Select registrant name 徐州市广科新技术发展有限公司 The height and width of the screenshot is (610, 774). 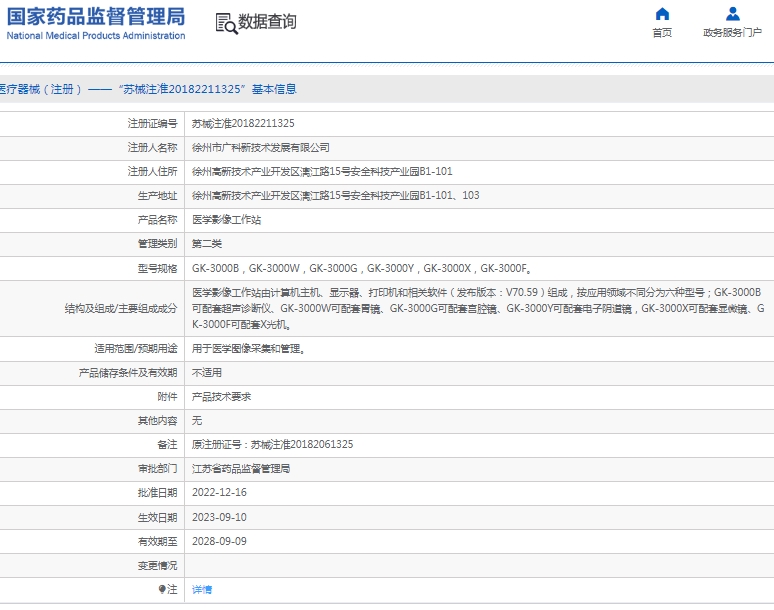tap(261, 148)
